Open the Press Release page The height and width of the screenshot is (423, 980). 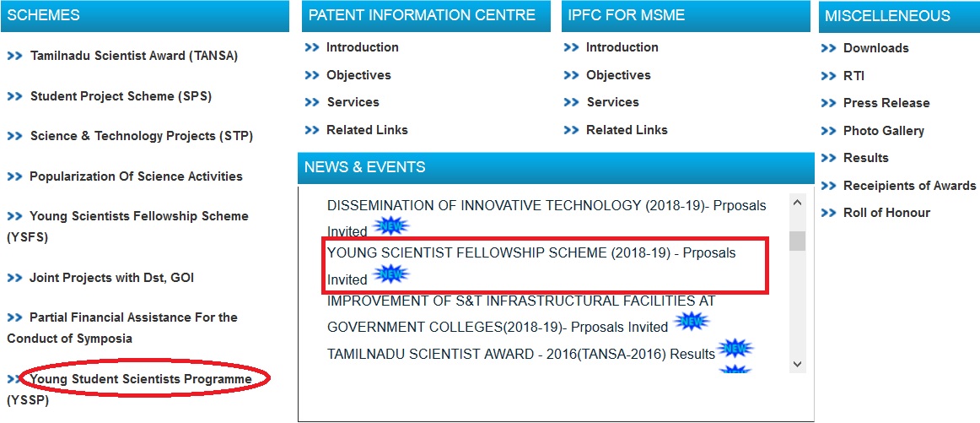click(x=886, y=103)
